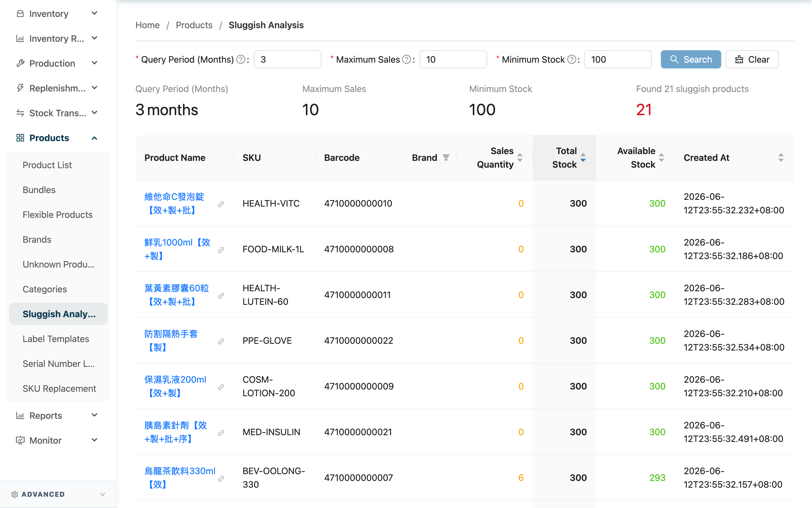This screenshot has width=812, height=508.
Task: Click the Replenishment lightning icon
Action: [x=21, y=88]
